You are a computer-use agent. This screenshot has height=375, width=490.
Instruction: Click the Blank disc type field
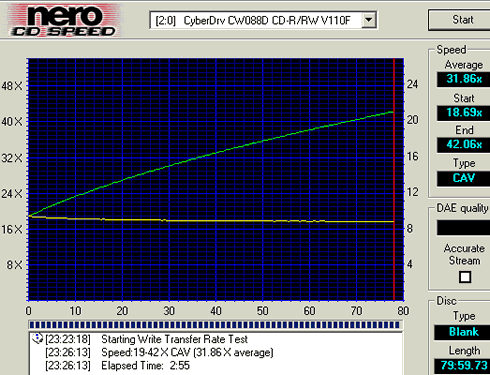pos(463,332)
